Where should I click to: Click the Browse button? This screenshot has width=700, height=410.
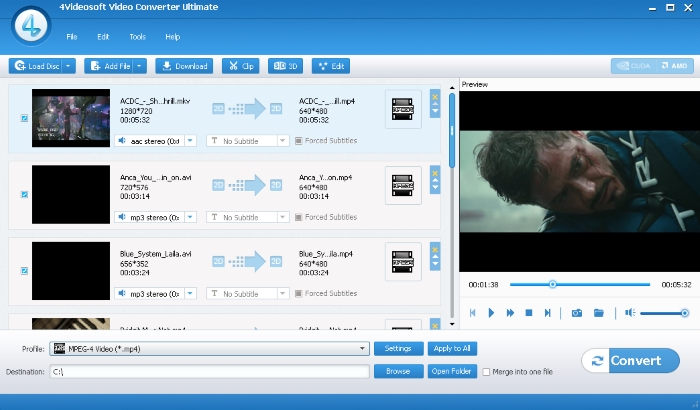pyautogui.click(x=398, y=371)
